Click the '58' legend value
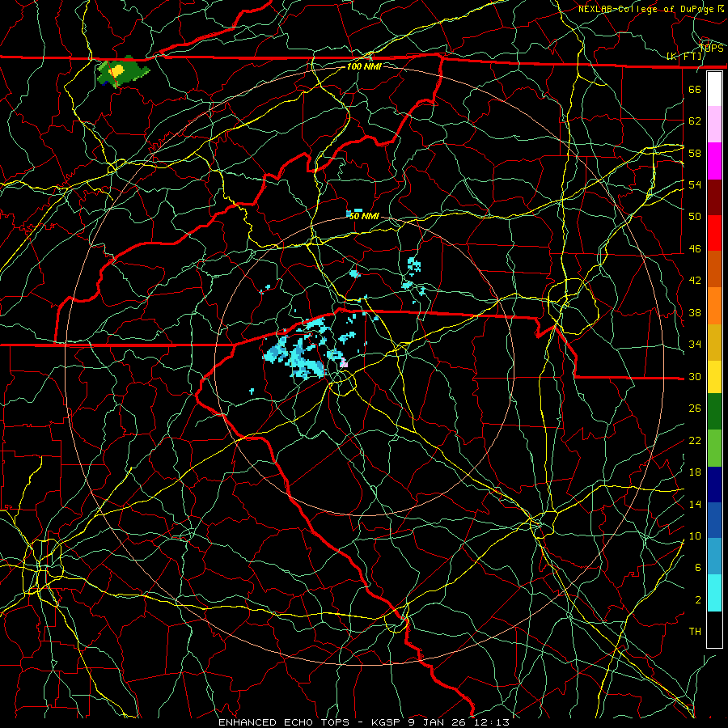 pyautogui.click(x=695, y=153)
